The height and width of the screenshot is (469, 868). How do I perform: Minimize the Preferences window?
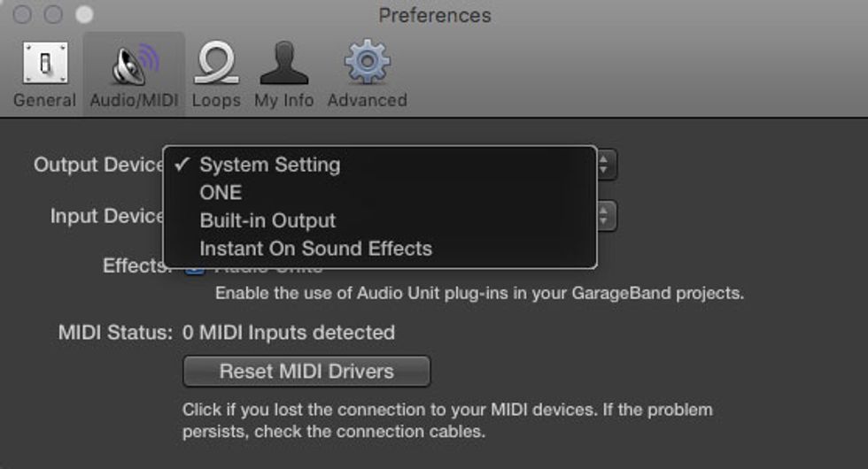(x=53, y=14)
